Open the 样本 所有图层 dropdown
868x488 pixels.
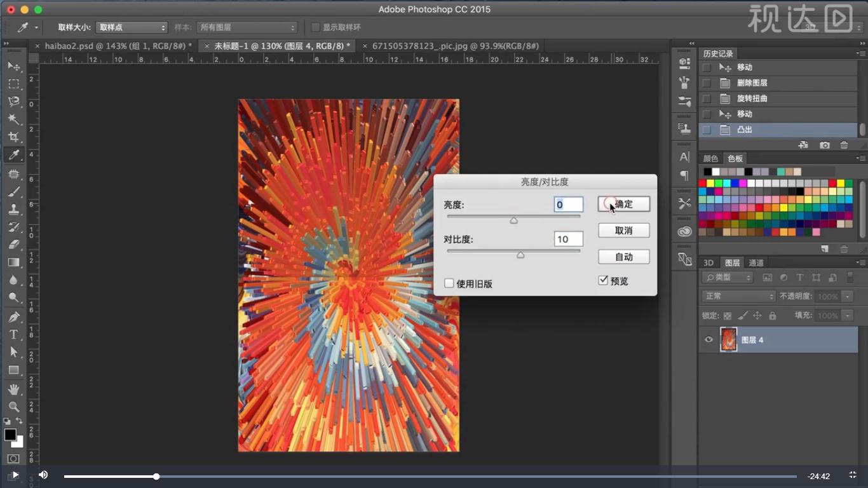pyautogui.click(x=247, y=27)
